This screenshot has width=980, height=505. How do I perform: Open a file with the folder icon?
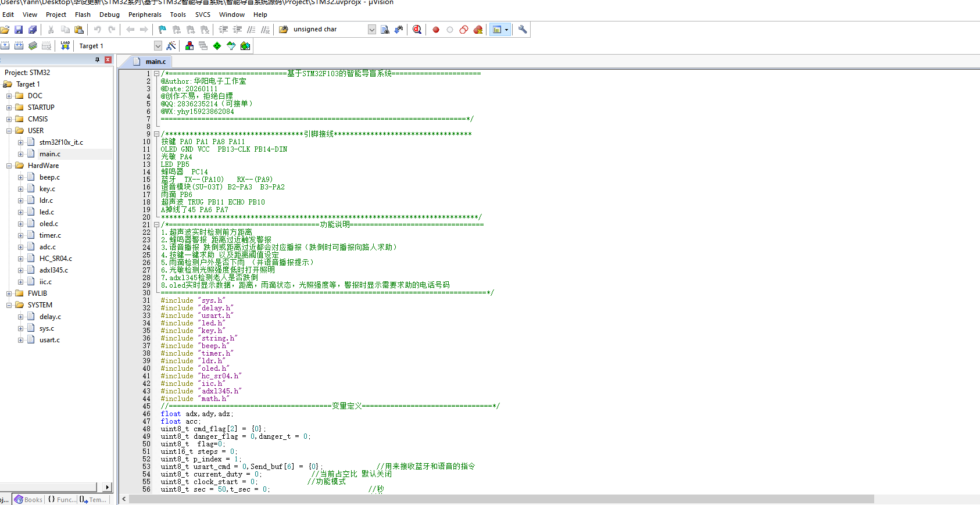5,30
